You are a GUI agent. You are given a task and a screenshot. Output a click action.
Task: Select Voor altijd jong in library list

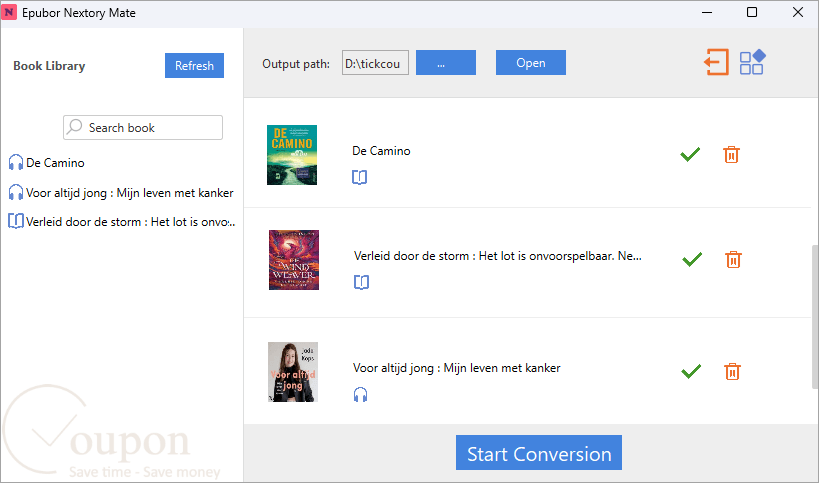click(130, 193)
